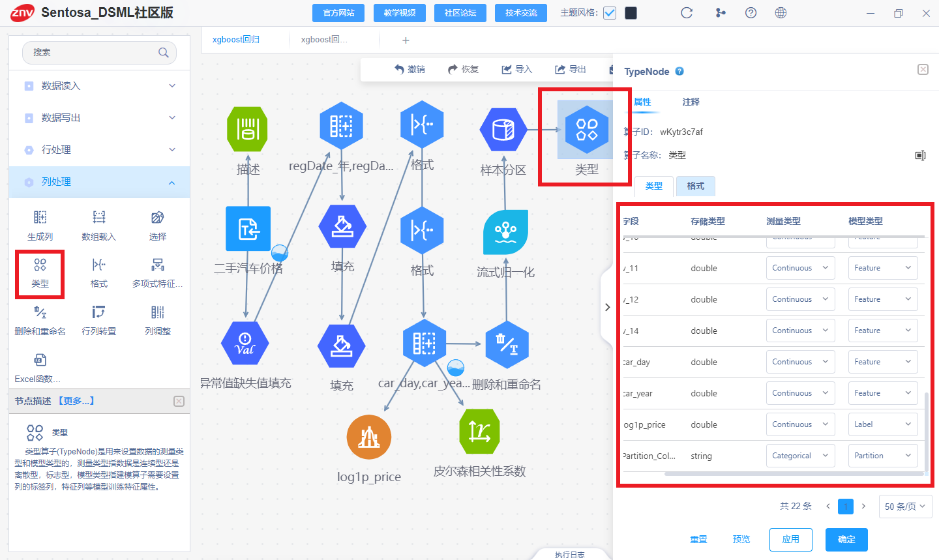Open model type dropdown for log1p_price

coord(883,424)
